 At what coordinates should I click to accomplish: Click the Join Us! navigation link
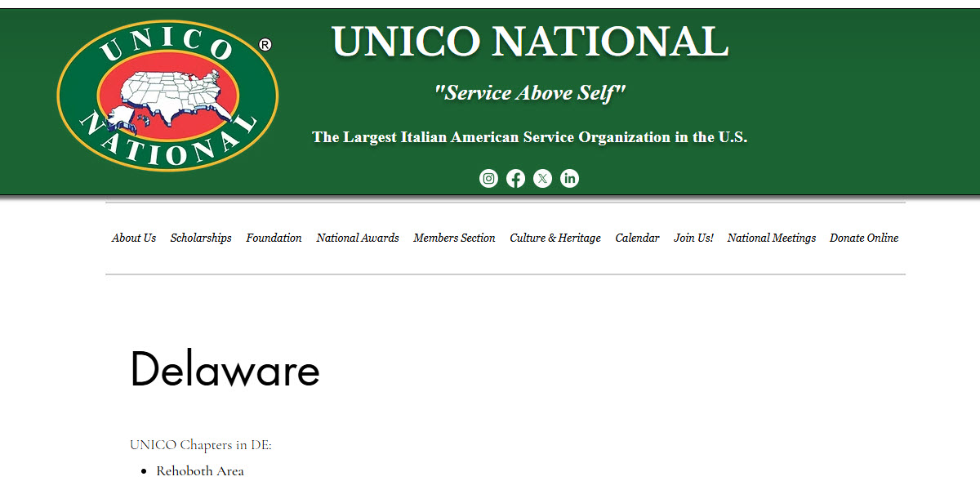pos(693,238)
